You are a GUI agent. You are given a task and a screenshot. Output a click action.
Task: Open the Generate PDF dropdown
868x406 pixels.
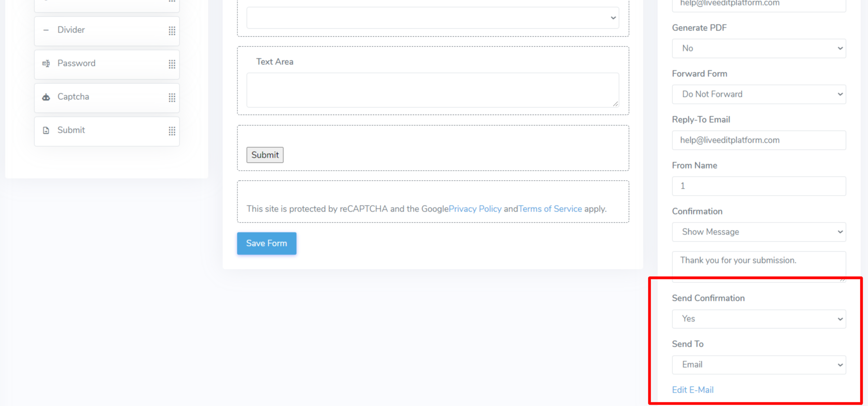point(758,48)
